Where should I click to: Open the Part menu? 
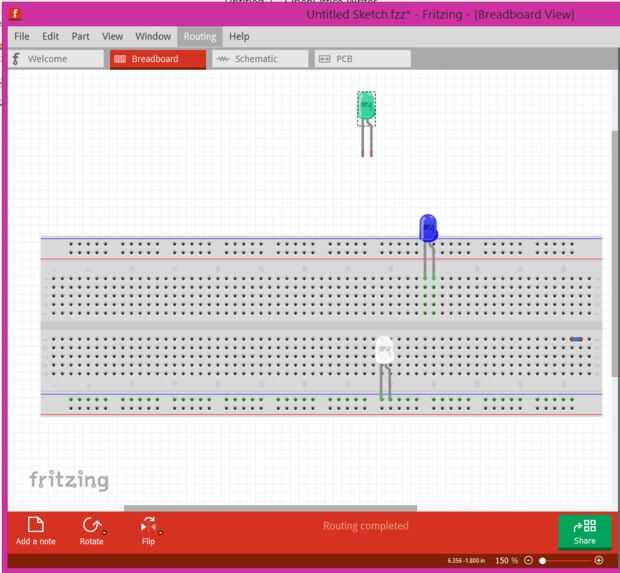pyautogui.click(x=80, y=36)
